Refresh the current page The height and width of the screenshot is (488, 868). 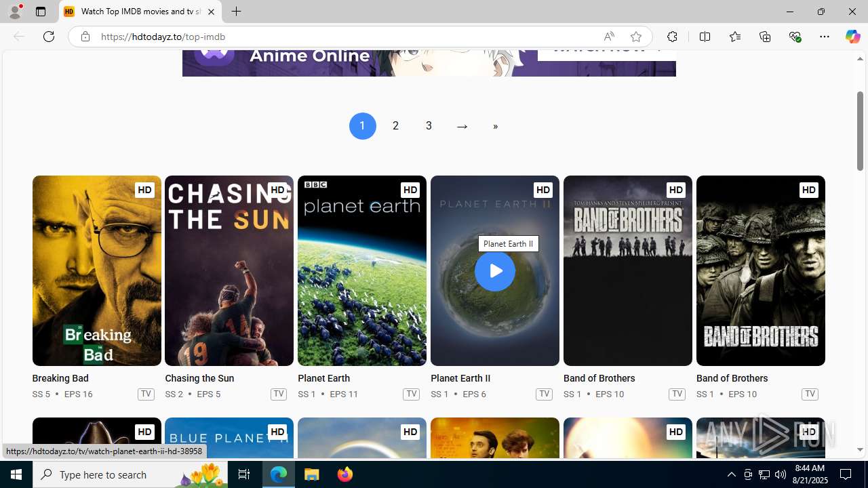click(49, 37)
